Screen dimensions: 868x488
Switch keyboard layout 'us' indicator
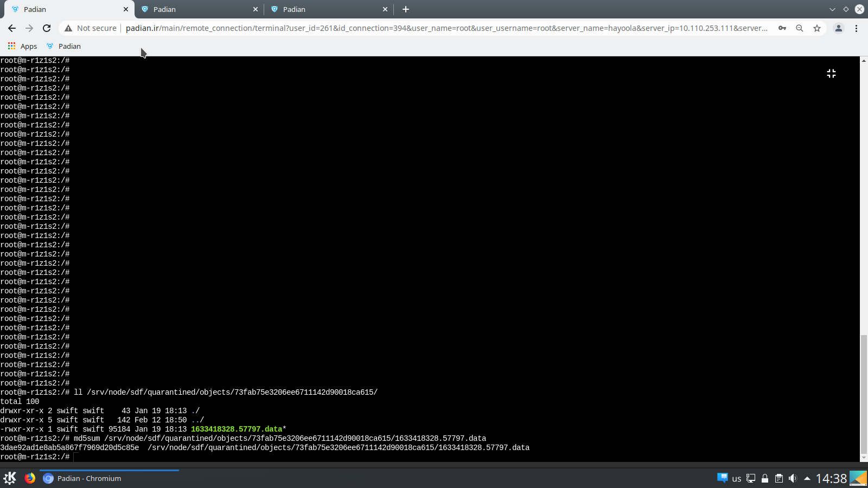[736, 478]
